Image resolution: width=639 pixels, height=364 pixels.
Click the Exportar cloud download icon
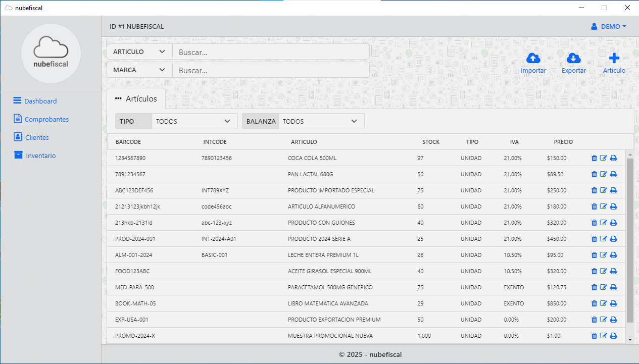tap(573, 58)
